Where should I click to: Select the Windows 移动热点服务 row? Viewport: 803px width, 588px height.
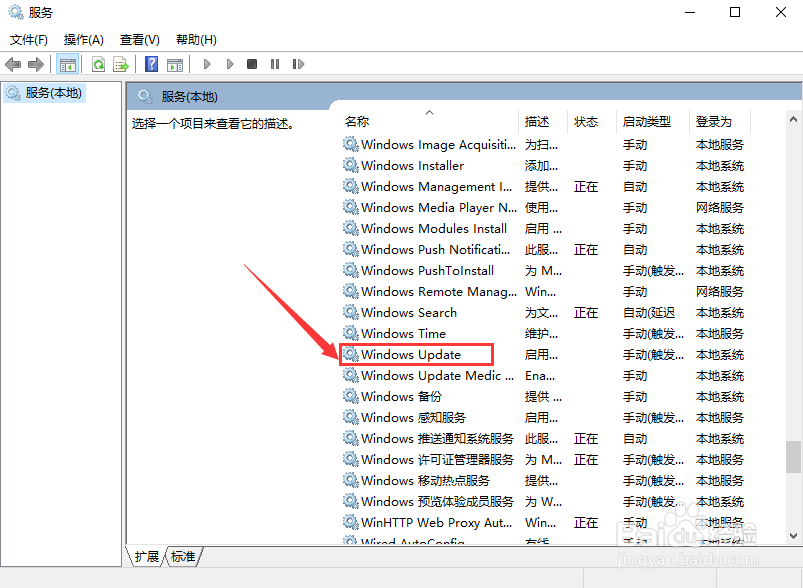pyautogui.click(x=543, y=480)
